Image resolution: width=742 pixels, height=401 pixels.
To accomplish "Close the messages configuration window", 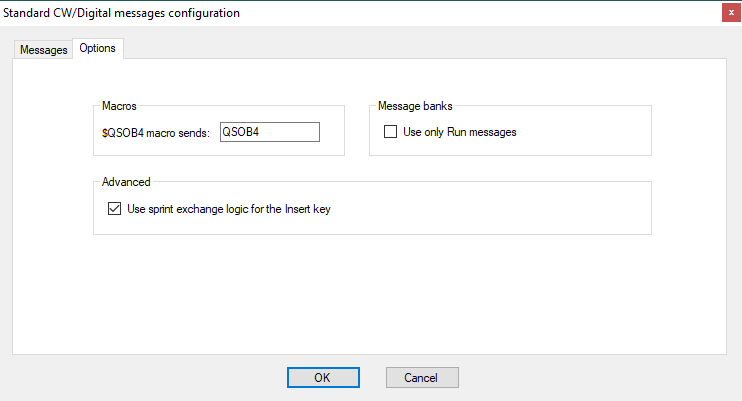I will tap(731, 13).
